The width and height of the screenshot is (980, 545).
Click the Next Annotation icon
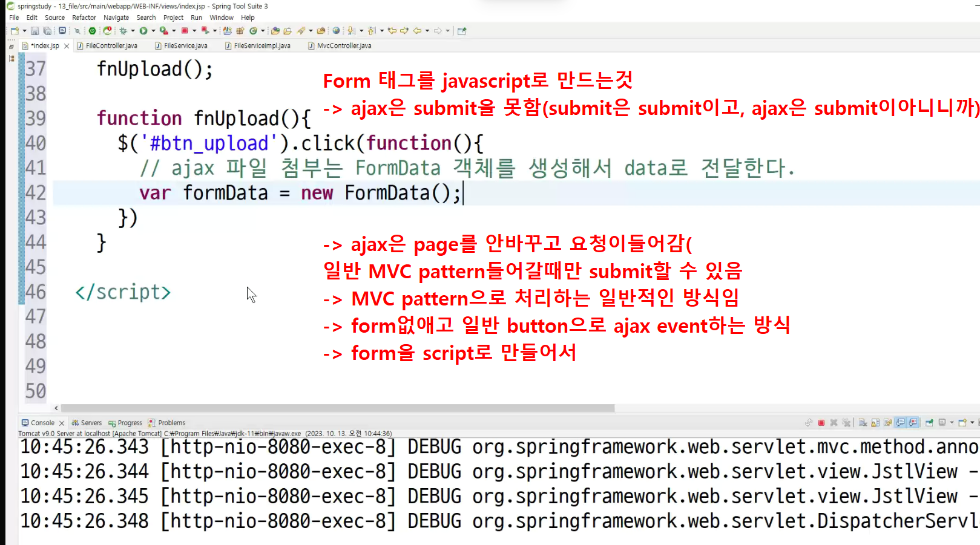[351, 31]
